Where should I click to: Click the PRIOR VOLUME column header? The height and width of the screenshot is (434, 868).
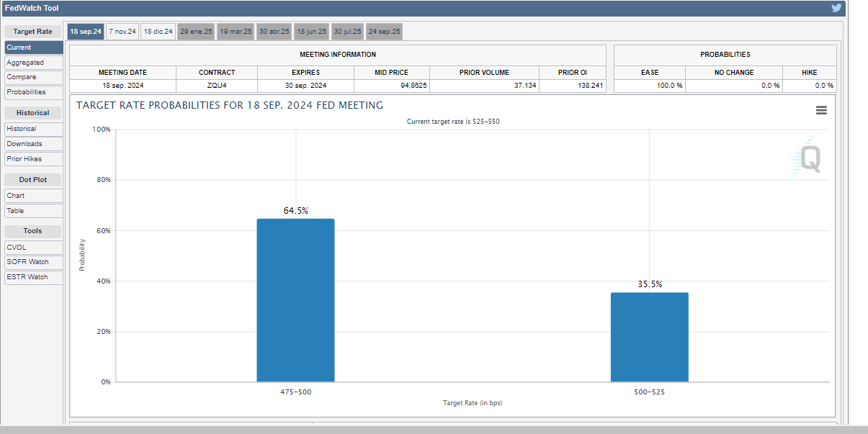point(484,73)
